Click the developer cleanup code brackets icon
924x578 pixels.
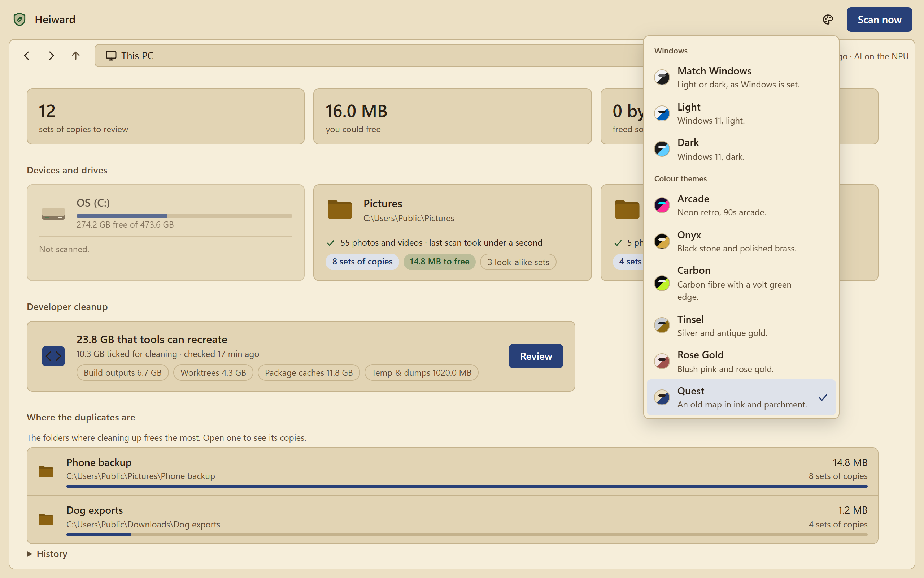click(53, 356)
